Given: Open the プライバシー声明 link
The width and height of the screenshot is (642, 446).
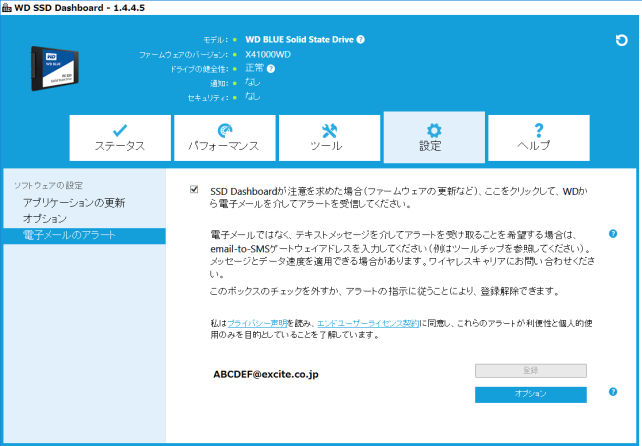Looking at the screenshot, I should pos(257,324).
